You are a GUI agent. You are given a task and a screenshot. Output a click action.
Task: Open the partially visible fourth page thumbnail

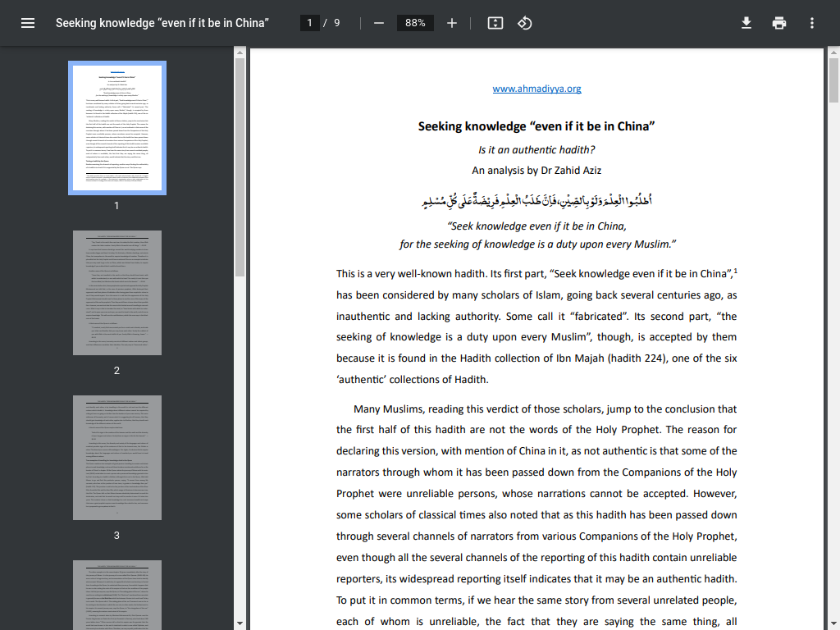117,595
